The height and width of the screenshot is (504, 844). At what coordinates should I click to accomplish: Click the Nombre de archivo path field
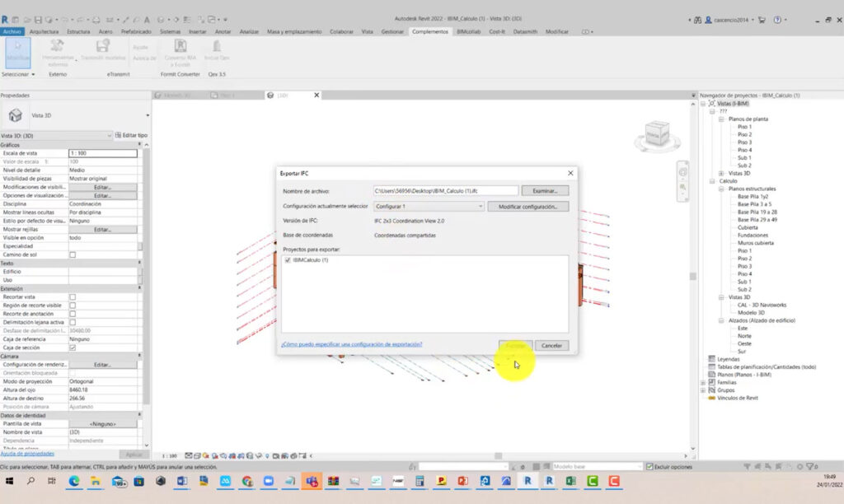point(445,190)
